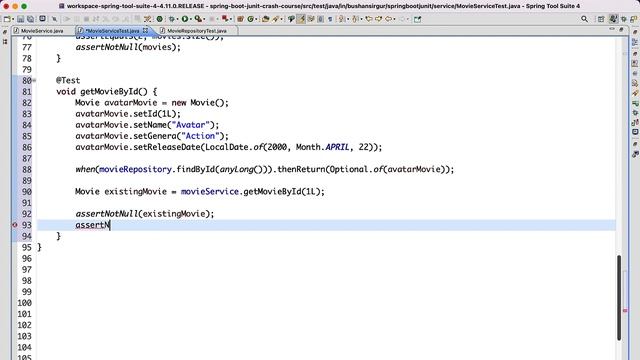The image size is (640, 360).
Task: Click the red error marker in overview ruler
Action: point(625,311)
